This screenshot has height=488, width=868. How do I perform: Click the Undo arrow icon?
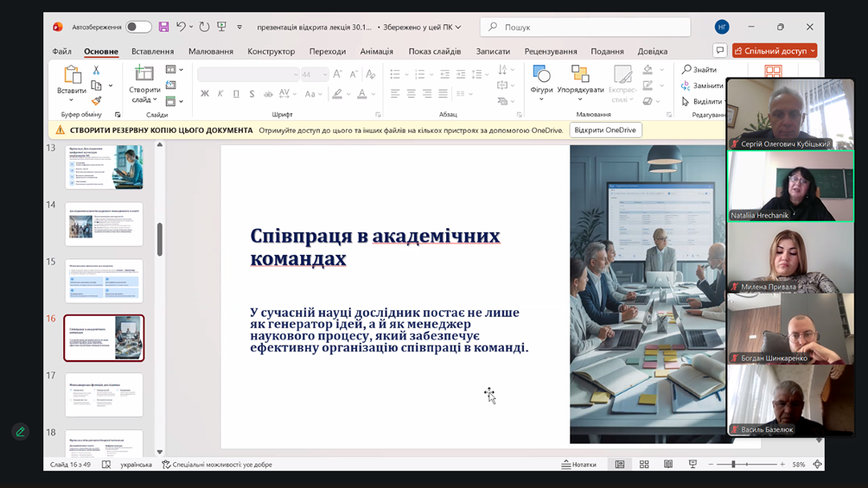(x=182, y=27)
